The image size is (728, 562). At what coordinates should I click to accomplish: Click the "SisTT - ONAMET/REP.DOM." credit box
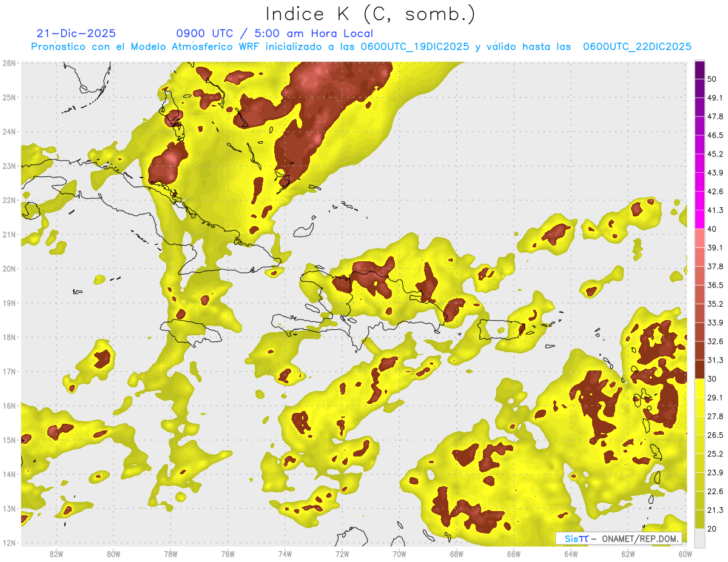(619, 538)
